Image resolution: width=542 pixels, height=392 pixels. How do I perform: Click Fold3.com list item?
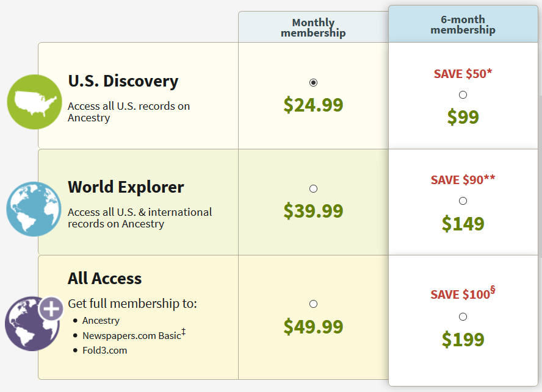click(x=104, y=350)
